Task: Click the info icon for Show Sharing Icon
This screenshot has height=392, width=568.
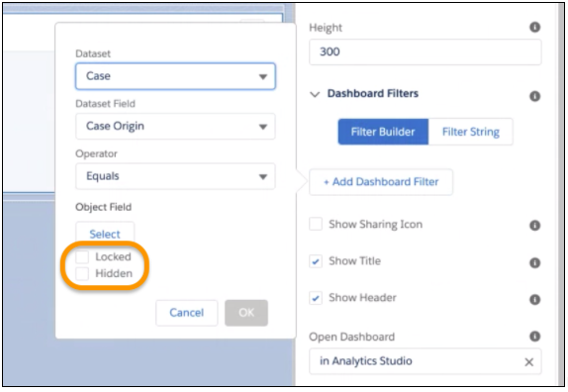Action: click(534, 226)
